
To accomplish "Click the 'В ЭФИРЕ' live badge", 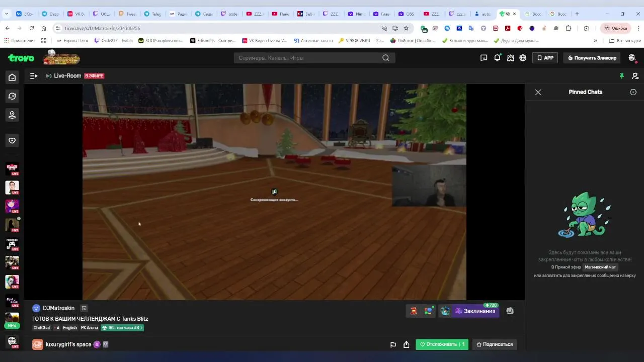I will pyautogui.click(x=94, y=76).
